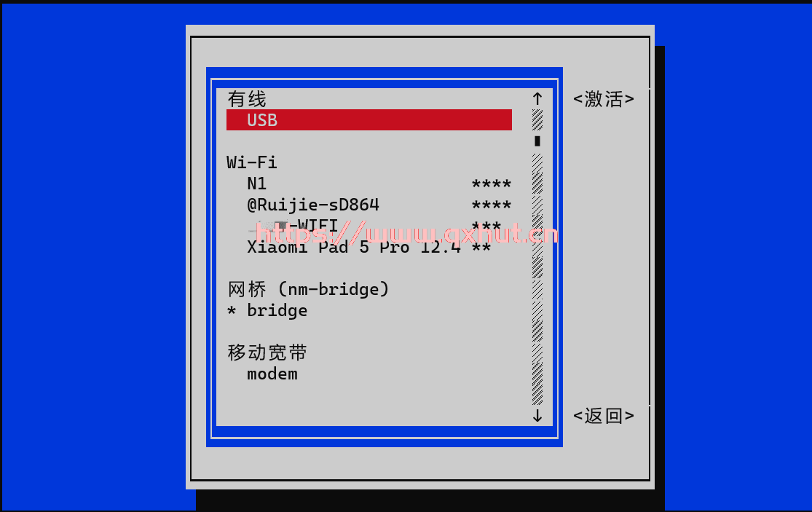Click the scroll up arrow in the list
Screen dimensions: 812x512
[x=537, y=98]
